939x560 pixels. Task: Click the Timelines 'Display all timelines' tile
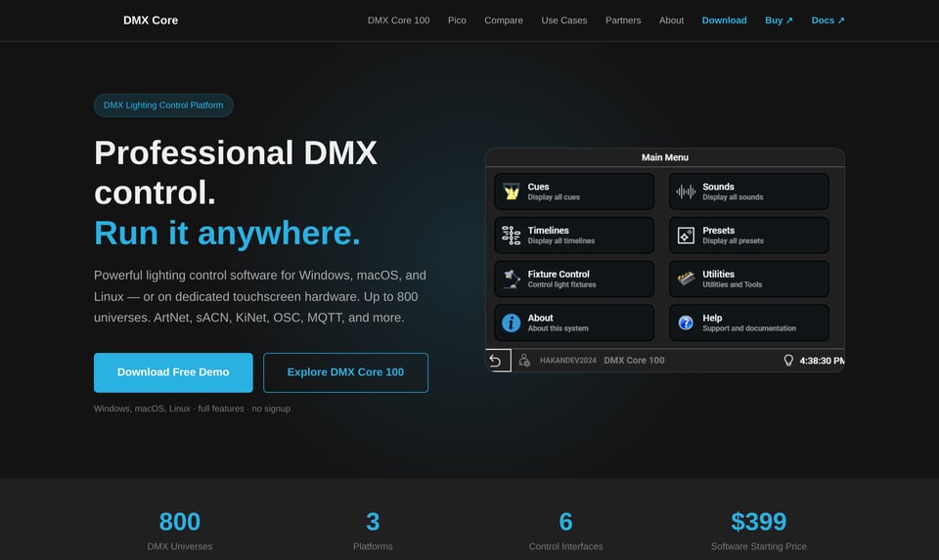(x=574, y=236)
